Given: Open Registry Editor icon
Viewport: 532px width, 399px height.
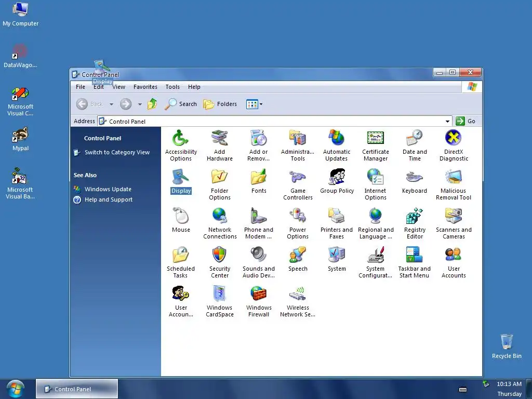Looking at the screenshot, I should point(415,223).
